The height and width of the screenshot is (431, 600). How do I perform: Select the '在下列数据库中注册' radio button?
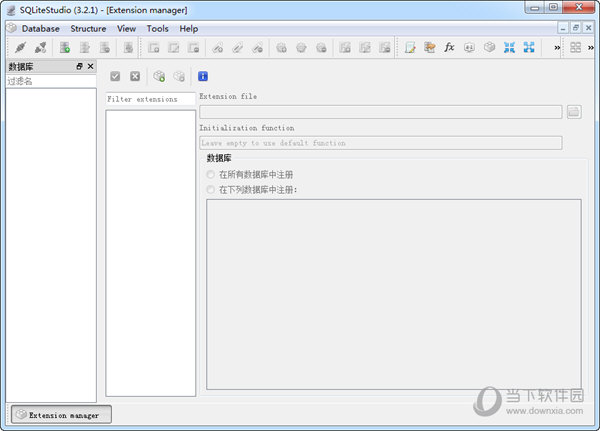coord(210,189)
